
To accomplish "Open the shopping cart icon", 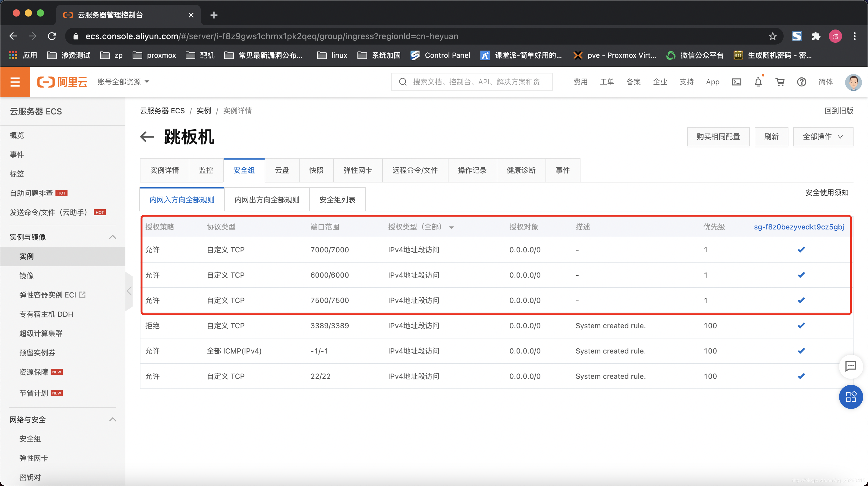I will (x=780, y=82).
